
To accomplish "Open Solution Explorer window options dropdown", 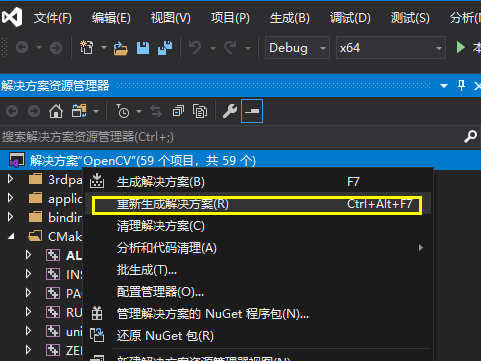I will click(x=444, y=86).
